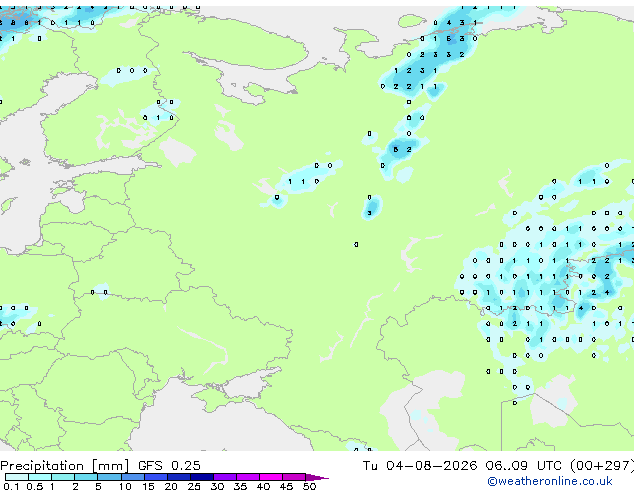634x490 pixels.
Task: Select the 5–10 mm legend color box
Action: pos(109,477)
